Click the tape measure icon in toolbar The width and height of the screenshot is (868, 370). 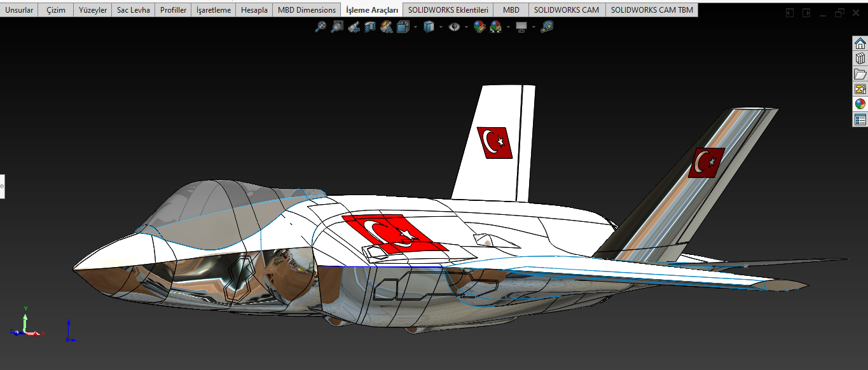tap(547, 27)
